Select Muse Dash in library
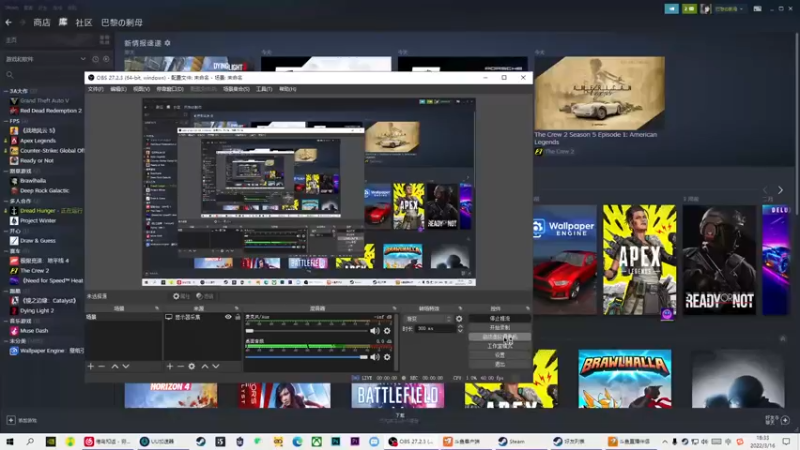Image resolution: width=800 pixels, height=450 pixels. pyautogui.click(x=34, y=331)
